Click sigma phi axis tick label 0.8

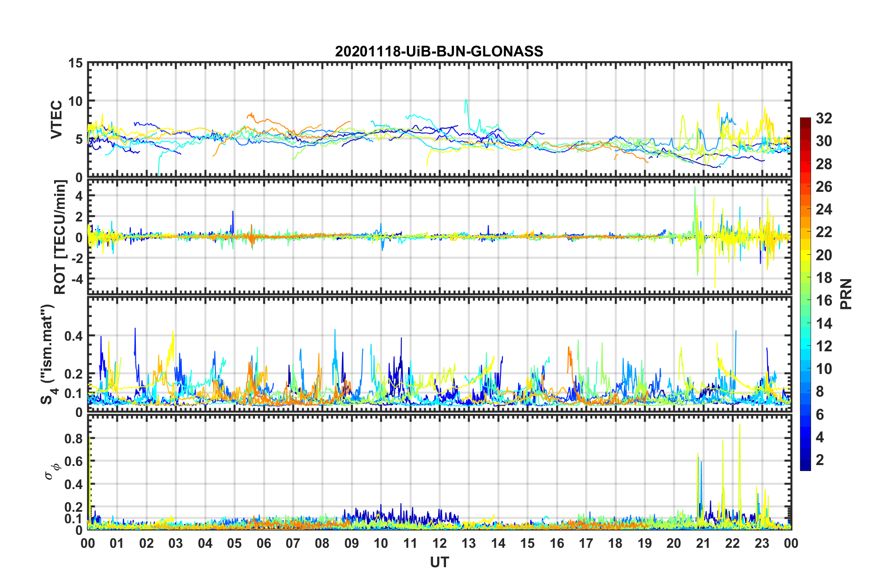[x=73, y=438]
